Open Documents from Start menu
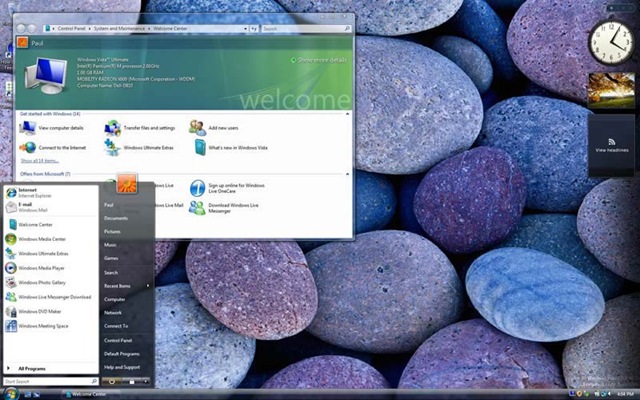Image resolution: width=640 pixels, height=400 pixels. (116, 218)
